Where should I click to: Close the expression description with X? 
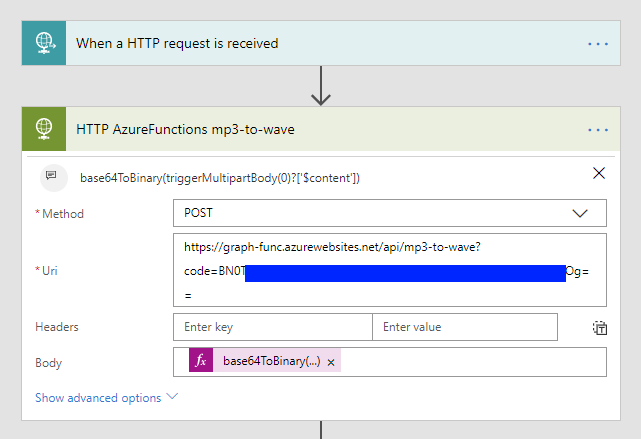[x=599, y=173]
